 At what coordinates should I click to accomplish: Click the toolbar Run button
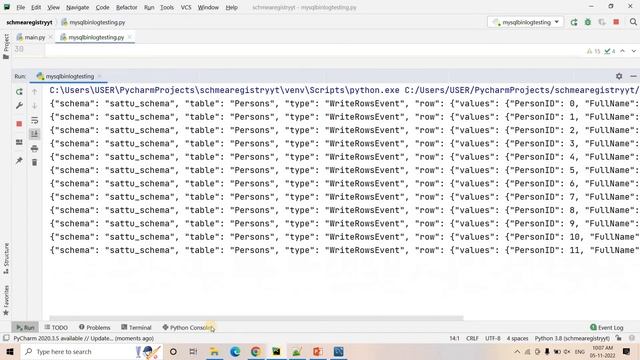click(x=574, y=22)
